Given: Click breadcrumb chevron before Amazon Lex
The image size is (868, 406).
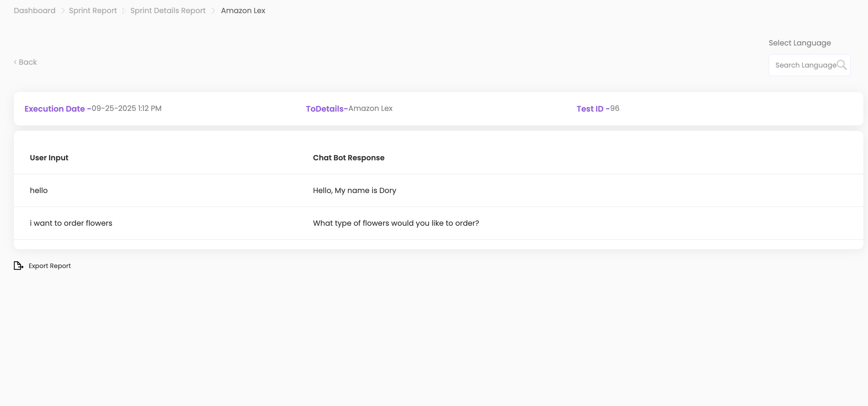Looking at the screenshot, I should tap(213, 11).
